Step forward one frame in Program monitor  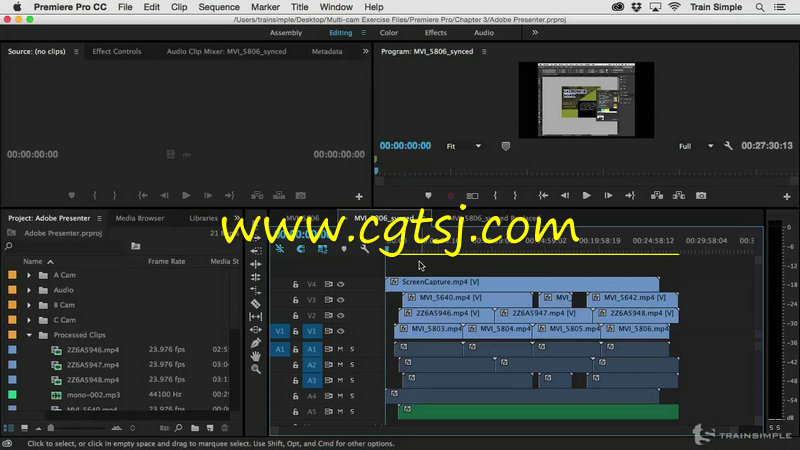point(608,195)
